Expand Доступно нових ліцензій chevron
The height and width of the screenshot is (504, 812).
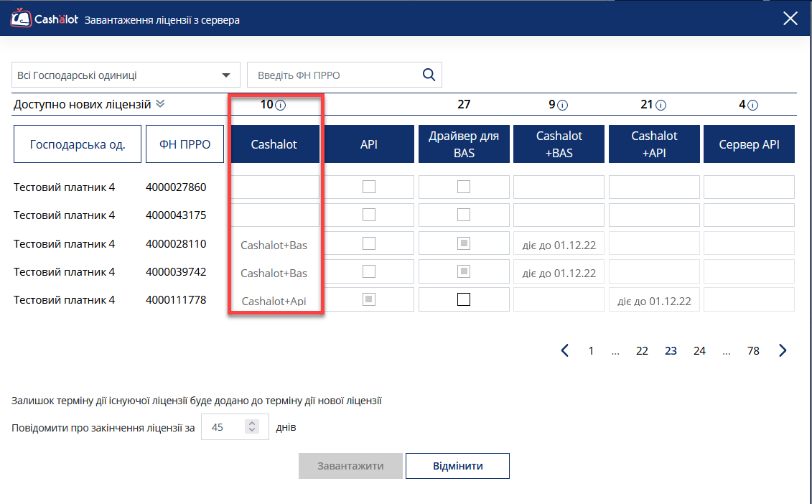tap(161, 103)
